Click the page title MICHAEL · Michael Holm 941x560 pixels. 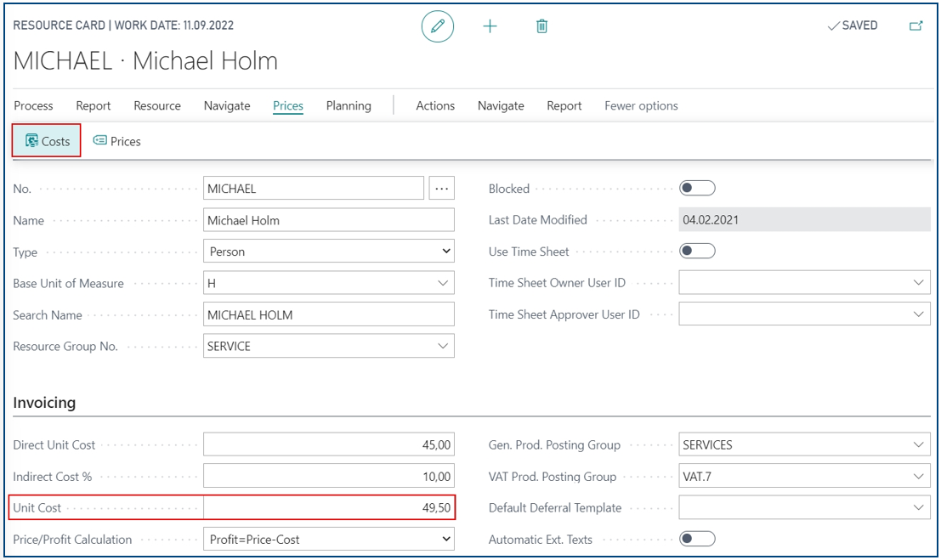tap(146, 60)
